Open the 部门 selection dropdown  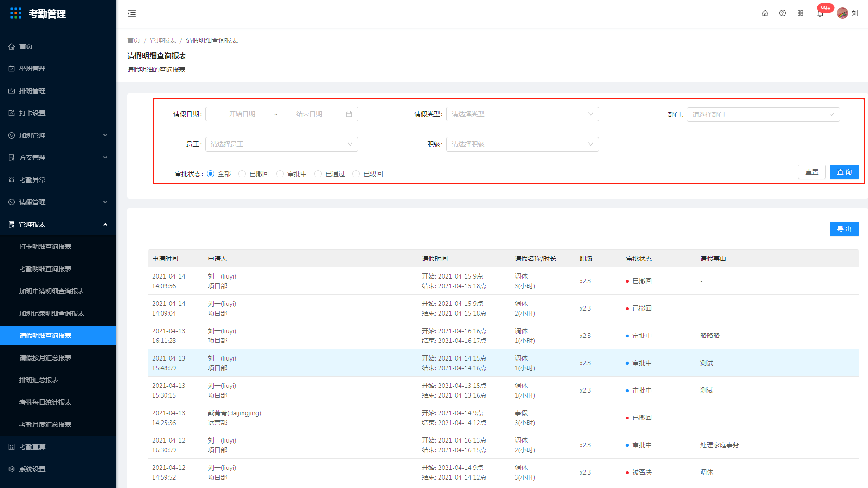pyautogui.click(x=763, y=114)
